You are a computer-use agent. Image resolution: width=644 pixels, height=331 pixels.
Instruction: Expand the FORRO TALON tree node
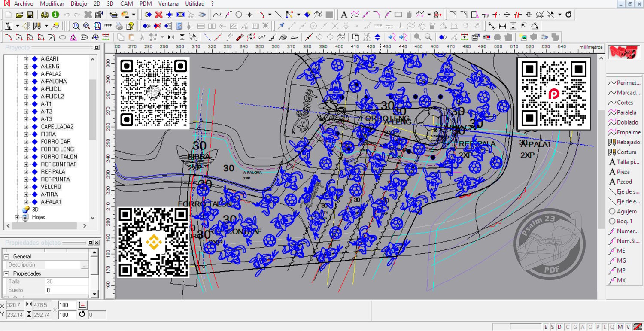point(26,157)
